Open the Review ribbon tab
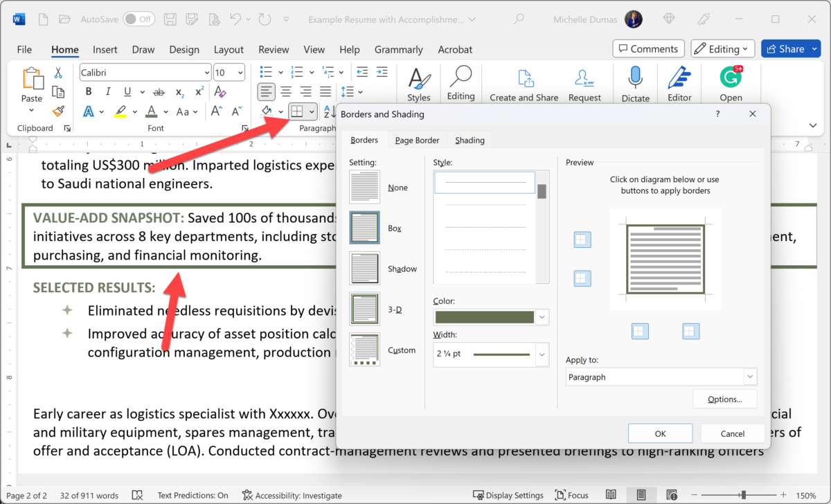The width and height of the screenshot is (831, 504). [x=274, y=49]
